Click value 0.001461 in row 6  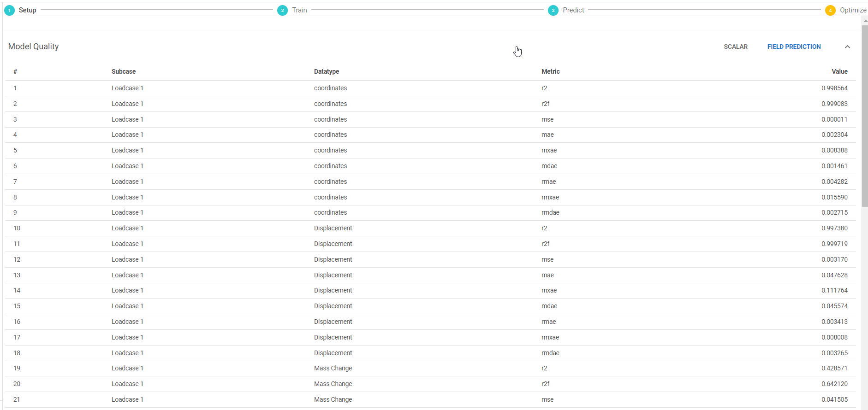coord(834,166)
